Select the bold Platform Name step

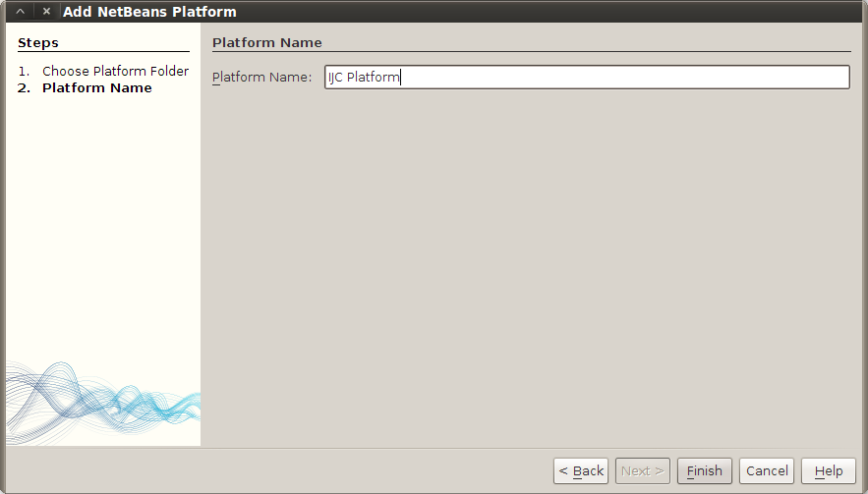96,88
